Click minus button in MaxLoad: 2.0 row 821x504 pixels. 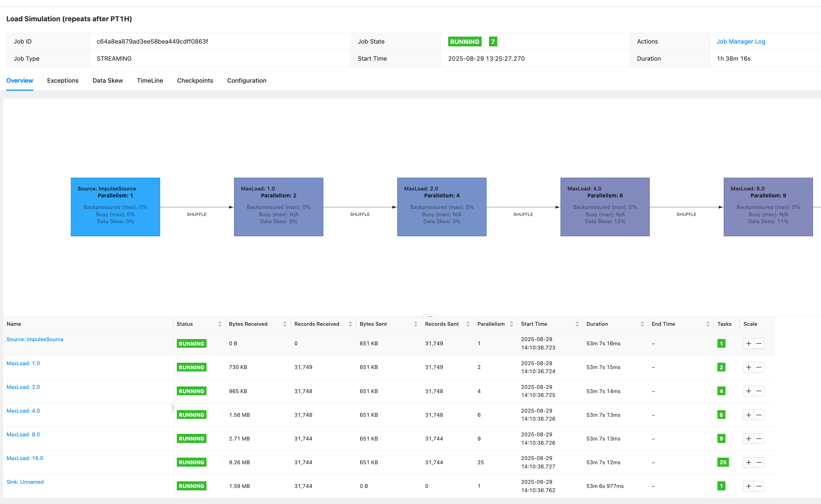click(759, 391)
